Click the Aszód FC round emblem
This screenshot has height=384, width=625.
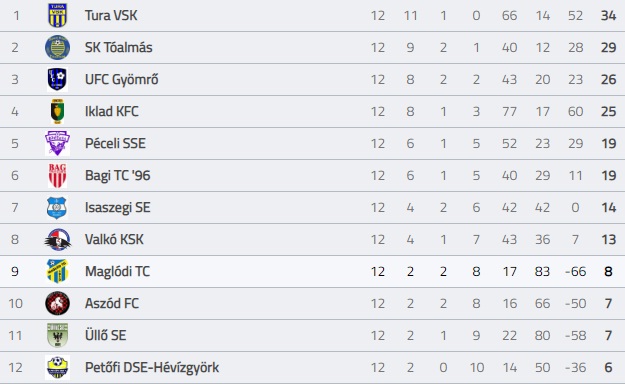click(57, 303)
